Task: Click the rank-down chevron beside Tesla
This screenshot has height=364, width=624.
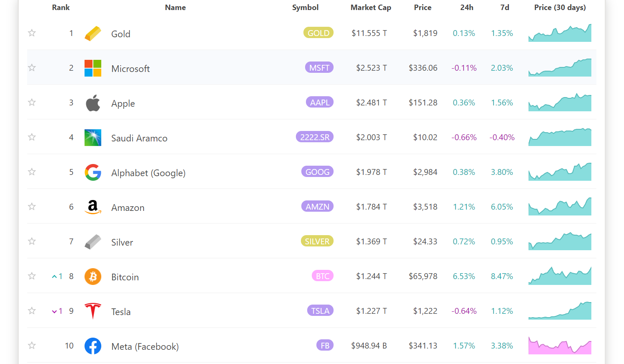Action: (x=54, y=311)
